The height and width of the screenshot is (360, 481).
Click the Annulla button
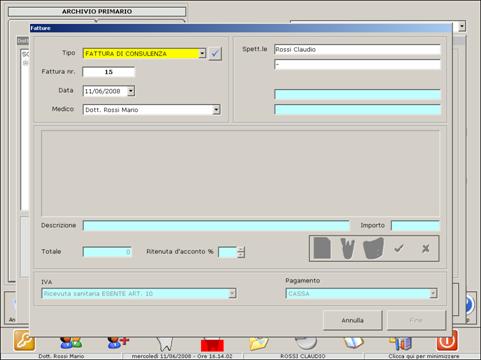click(352, 320)
